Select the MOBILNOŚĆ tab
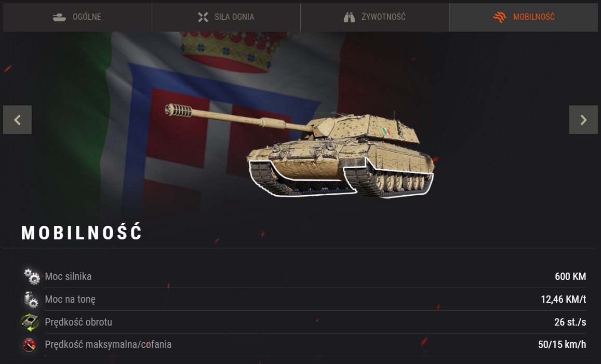This screenshot has width=601, height=364. pos(524,17)
